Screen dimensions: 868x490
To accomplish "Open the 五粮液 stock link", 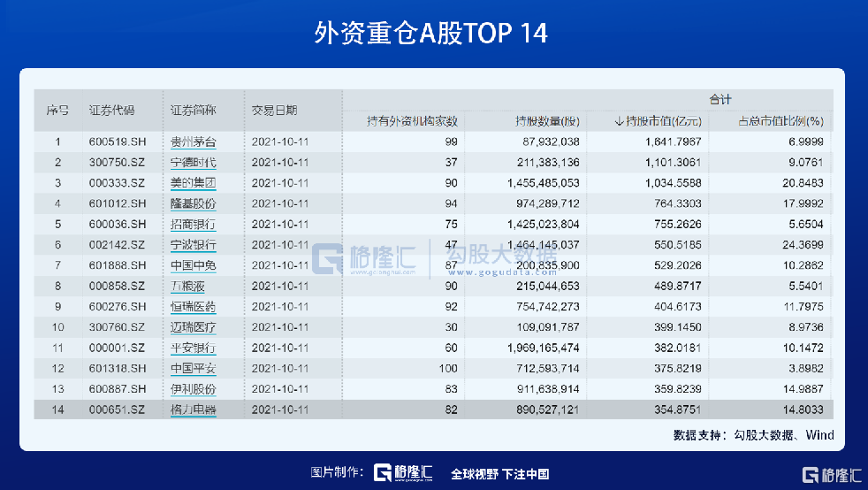I will tap(187, 287).
